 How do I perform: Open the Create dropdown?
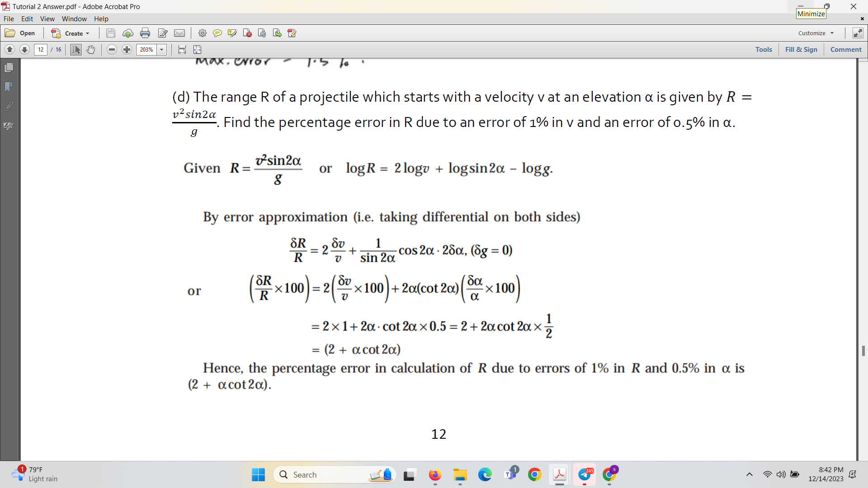click(71, 33)
